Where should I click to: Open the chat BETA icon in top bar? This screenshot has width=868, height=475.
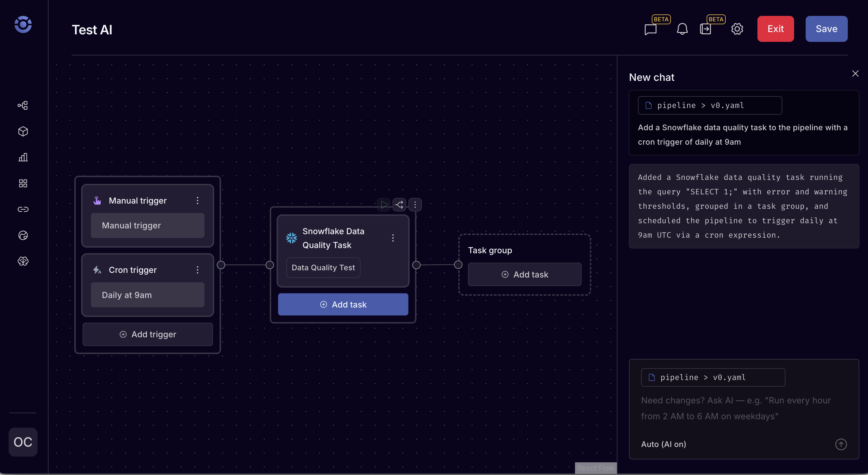tap(650, 29)
